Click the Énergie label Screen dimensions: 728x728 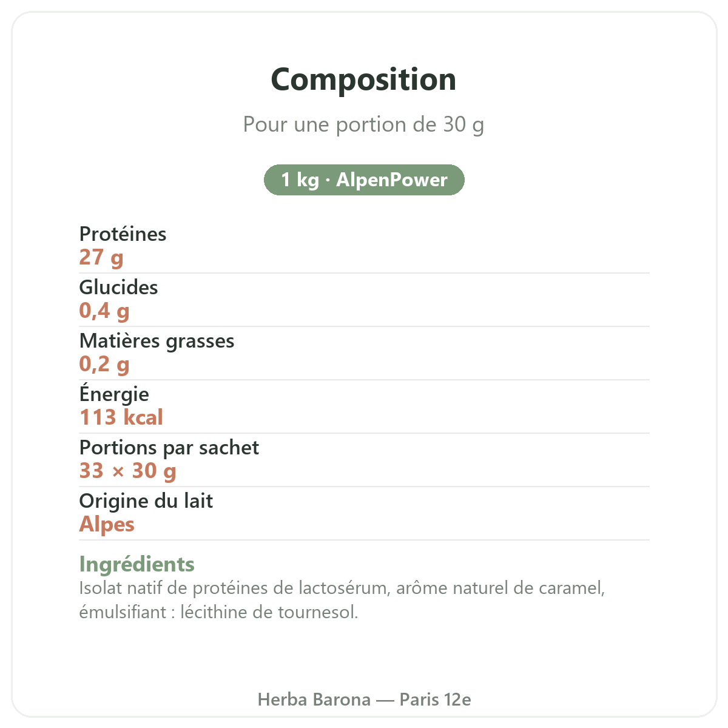114,394
